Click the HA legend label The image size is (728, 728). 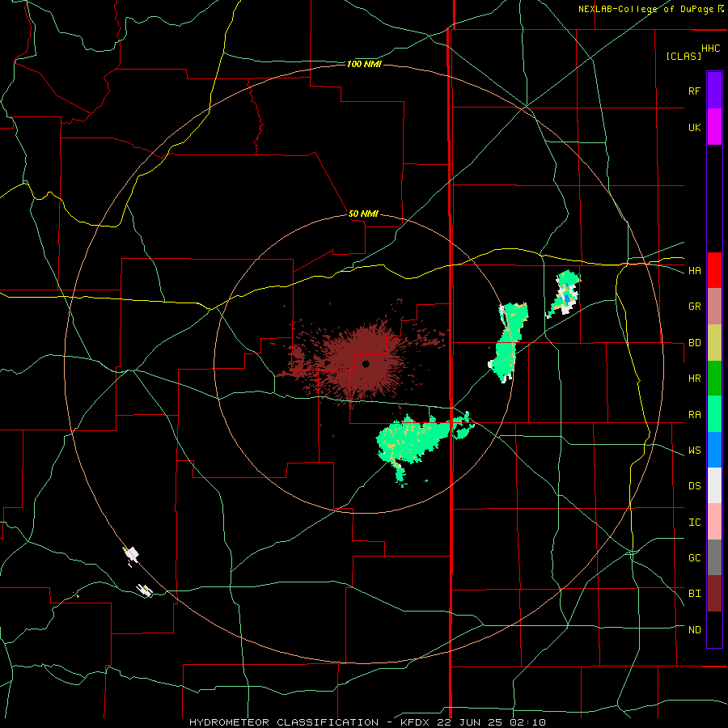[694, 271]
